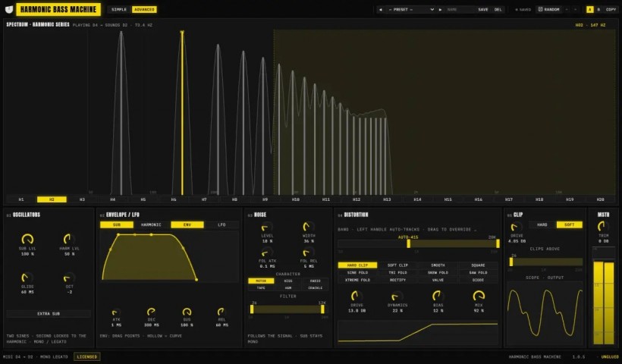Screen dimensions: 622x364
Task: Set clip mode to Hard
Action: pos(542,224)
